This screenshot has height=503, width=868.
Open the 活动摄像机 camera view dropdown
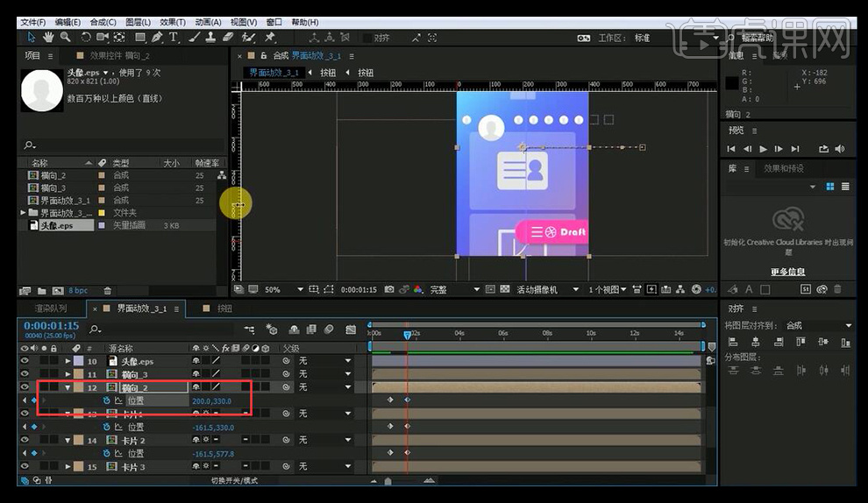tap(576, 289)
